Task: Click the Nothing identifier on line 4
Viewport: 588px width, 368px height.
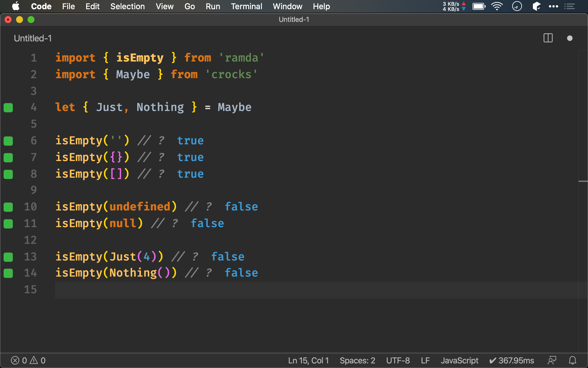Action: (x=160, y=107)
